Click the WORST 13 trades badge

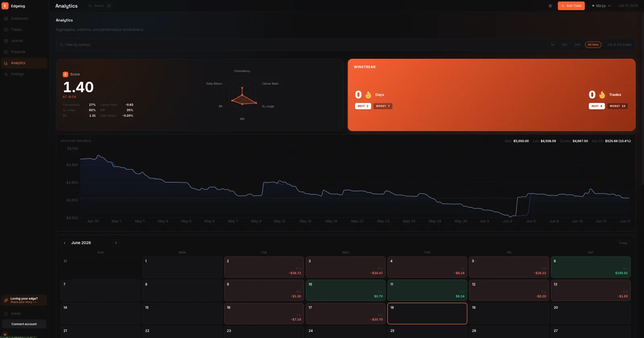(617, 106)
